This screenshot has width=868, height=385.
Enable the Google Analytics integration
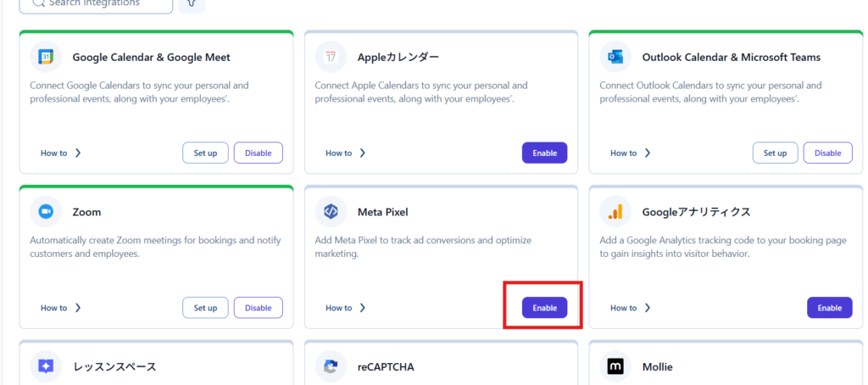[x=829, y=308]
